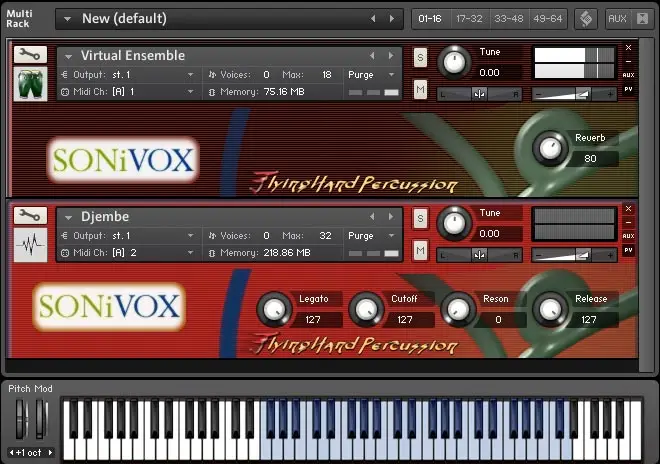
Task: Minimize the Virtual Ensemble instrument header
Action: (x=628, y=61)
